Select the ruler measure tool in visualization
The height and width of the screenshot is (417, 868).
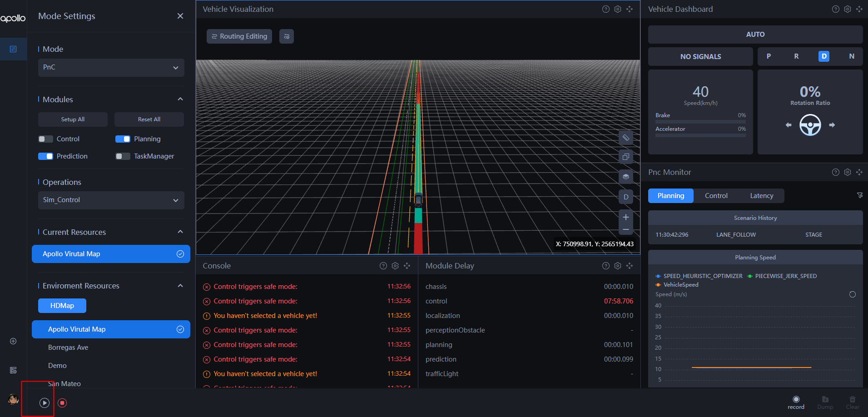(626, 138)
